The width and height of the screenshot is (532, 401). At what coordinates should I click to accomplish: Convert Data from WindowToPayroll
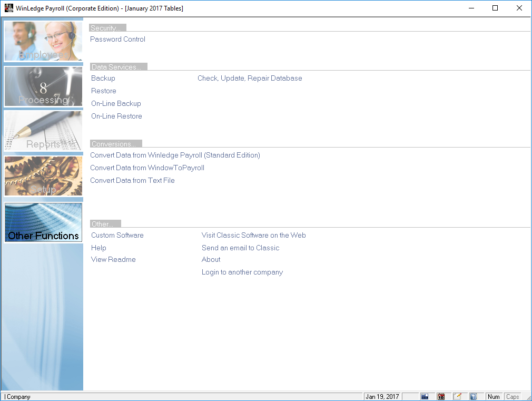[x=147, y=168]
